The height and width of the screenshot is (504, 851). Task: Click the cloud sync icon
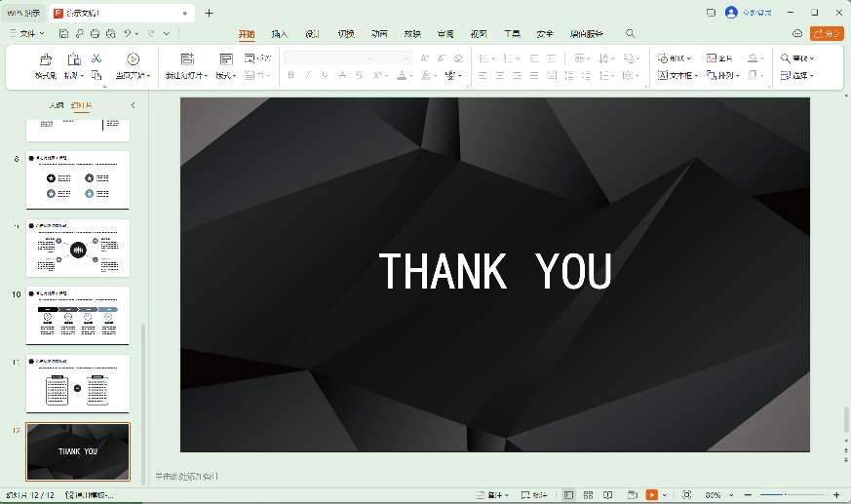click(x=797, y=34)
